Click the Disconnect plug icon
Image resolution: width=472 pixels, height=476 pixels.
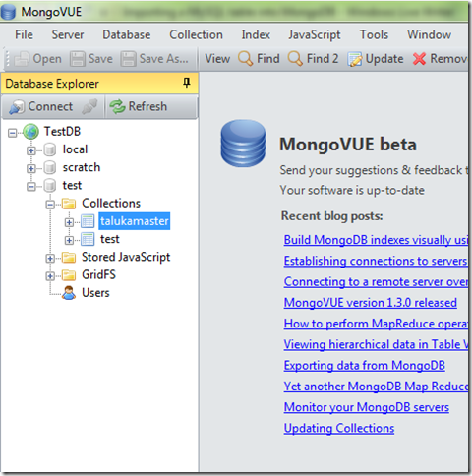[x=89, y=107]
